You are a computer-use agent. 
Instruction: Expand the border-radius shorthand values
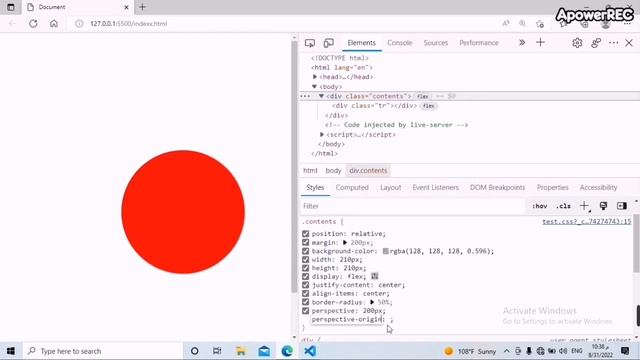[x=372, y=302]
